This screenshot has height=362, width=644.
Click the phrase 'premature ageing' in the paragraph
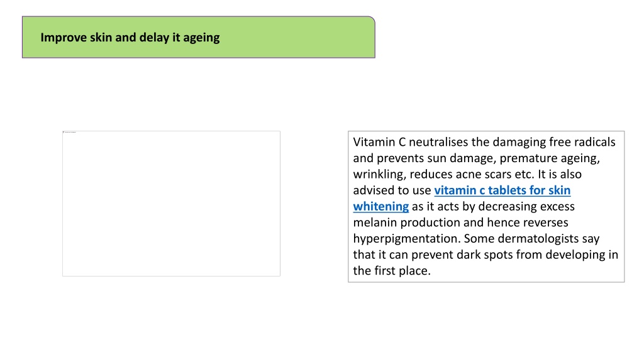point(548,158)
